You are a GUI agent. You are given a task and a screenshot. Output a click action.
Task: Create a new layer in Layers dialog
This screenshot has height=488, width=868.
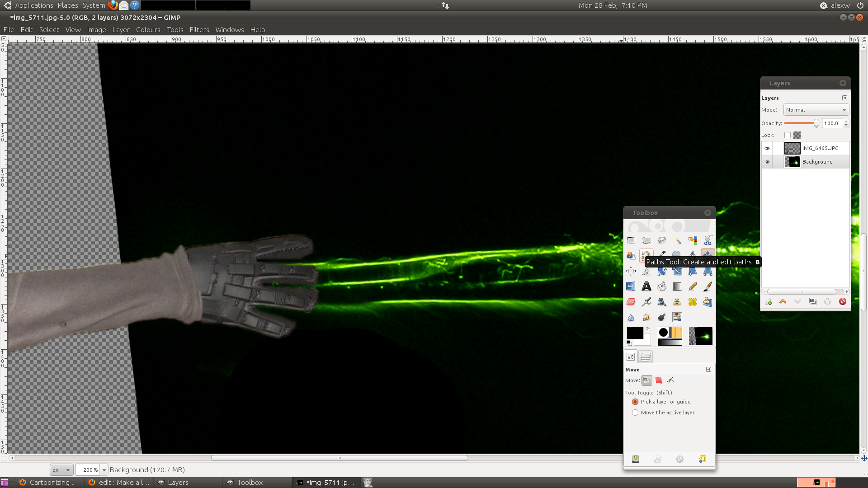[x=768, y=302]
